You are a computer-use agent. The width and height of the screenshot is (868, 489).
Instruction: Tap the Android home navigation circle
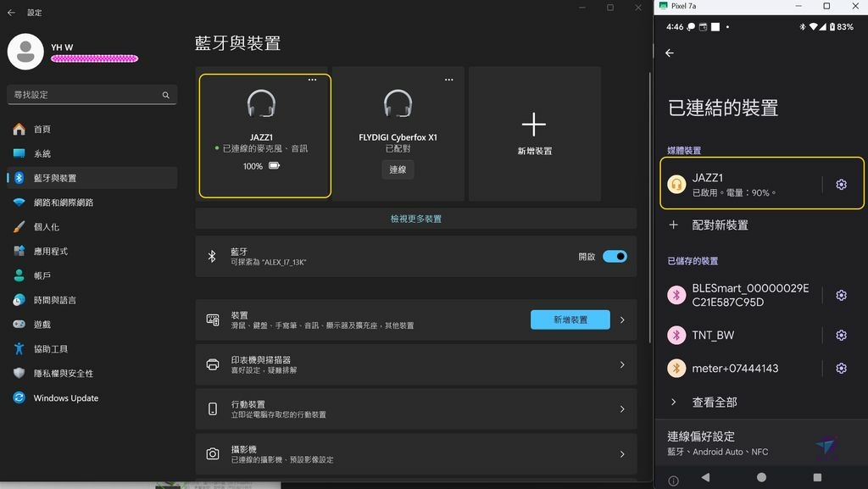(762, 477)
